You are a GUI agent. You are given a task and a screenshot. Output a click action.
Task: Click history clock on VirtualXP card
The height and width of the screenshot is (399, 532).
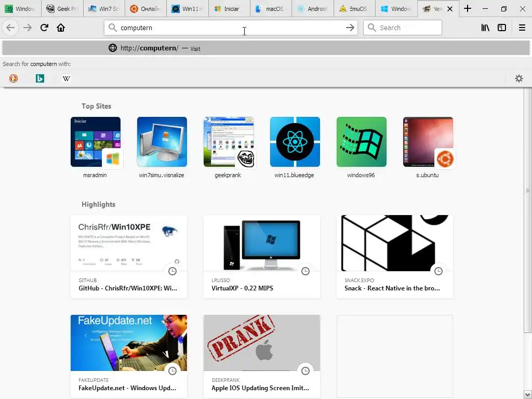pos(305,271)
